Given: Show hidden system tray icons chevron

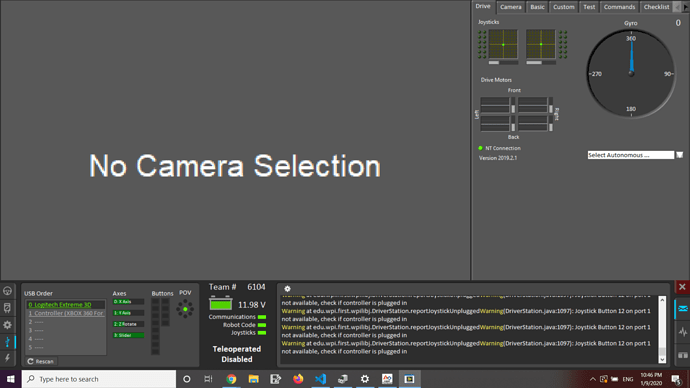Looking at the screenshot, I should pos(592,379).
